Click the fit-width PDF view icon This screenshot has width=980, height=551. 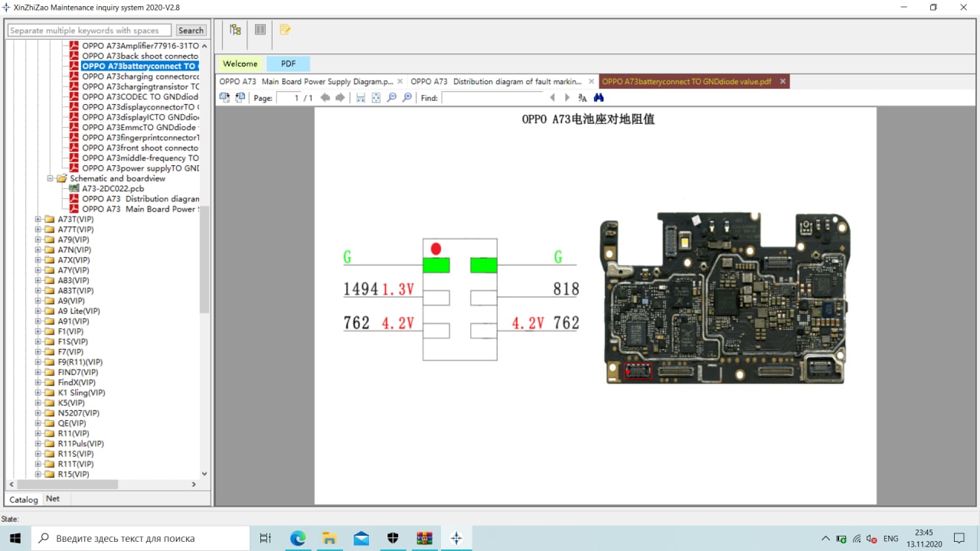[361, 98]
